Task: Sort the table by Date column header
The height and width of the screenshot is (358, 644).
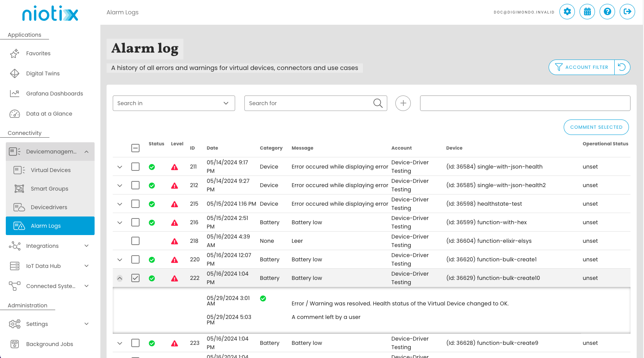Action: click(x=212, y=148)
